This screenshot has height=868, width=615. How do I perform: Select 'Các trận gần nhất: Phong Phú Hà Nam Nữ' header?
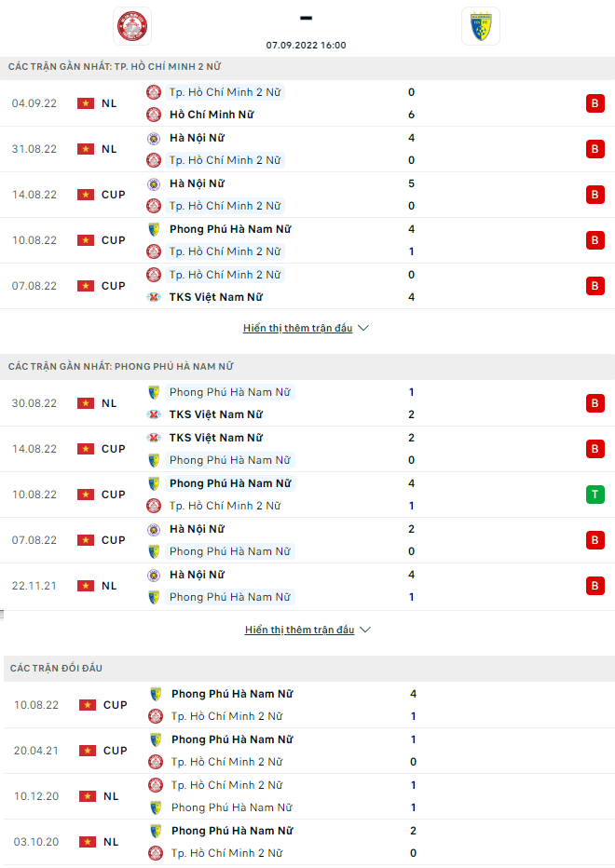pos(121,367)
